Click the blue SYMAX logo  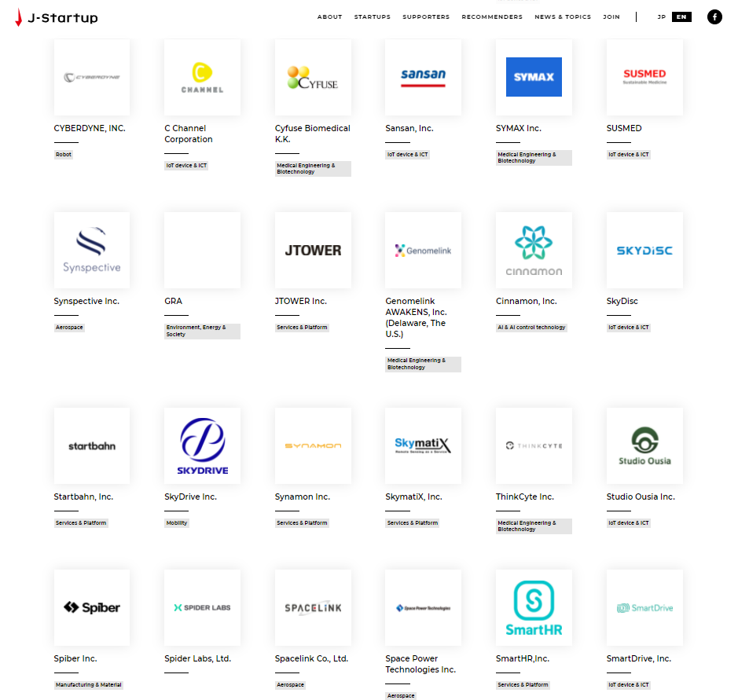534,77
